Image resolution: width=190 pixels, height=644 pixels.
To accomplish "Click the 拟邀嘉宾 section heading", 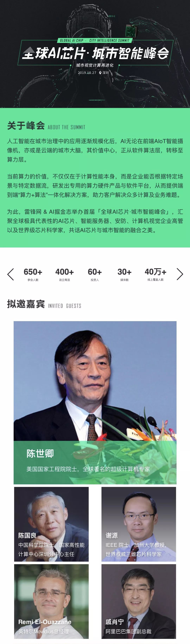I will click(x=26, y=304).
